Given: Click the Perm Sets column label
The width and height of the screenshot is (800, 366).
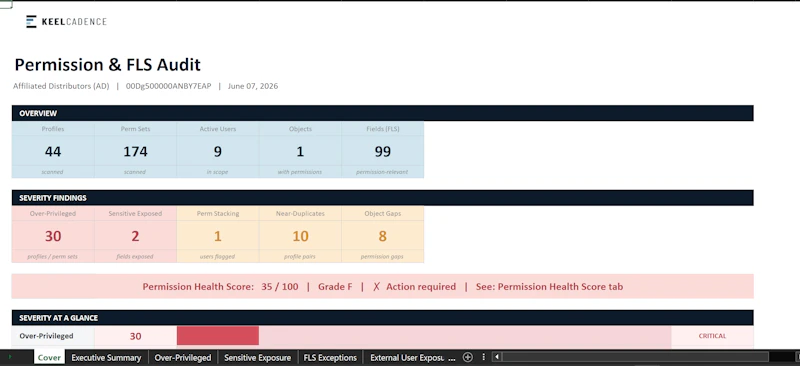Looking at the screenshot, I should 135,129.
